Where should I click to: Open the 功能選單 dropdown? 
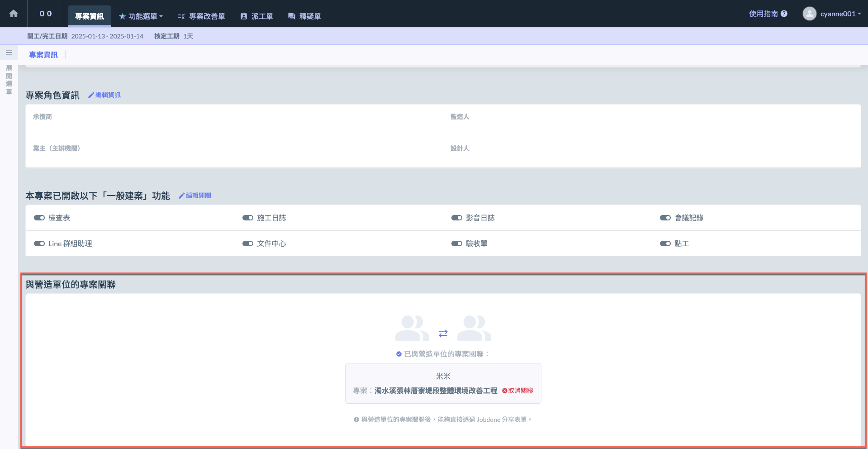coord(141,16)
